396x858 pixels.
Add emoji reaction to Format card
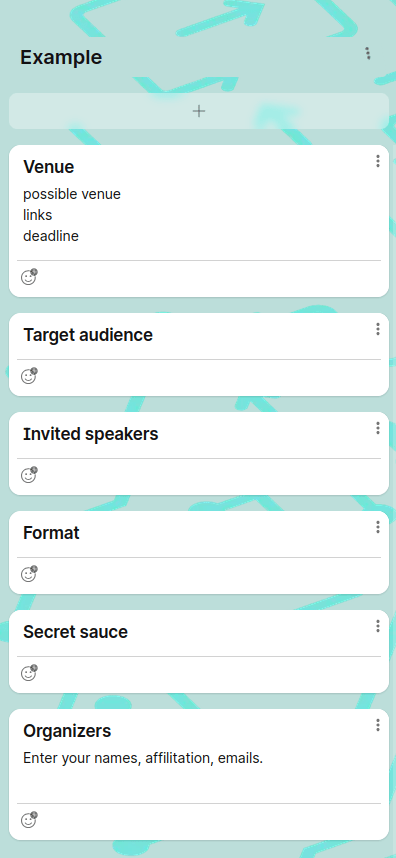point(29,574)
